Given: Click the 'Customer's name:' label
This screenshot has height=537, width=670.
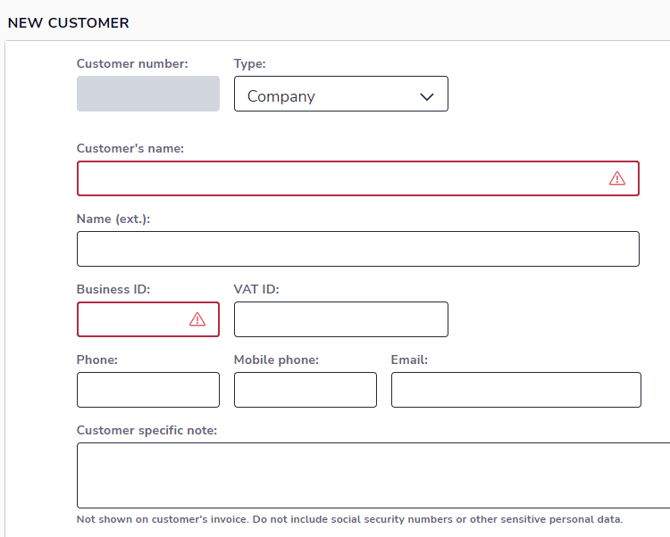Looking at the screenshot, I should click(x=130, y=148).
